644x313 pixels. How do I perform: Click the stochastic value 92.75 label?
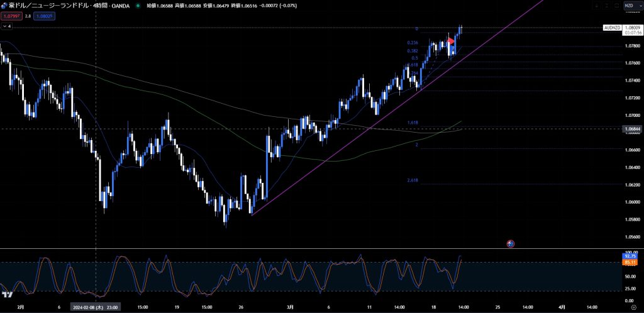tap(631, 256)
